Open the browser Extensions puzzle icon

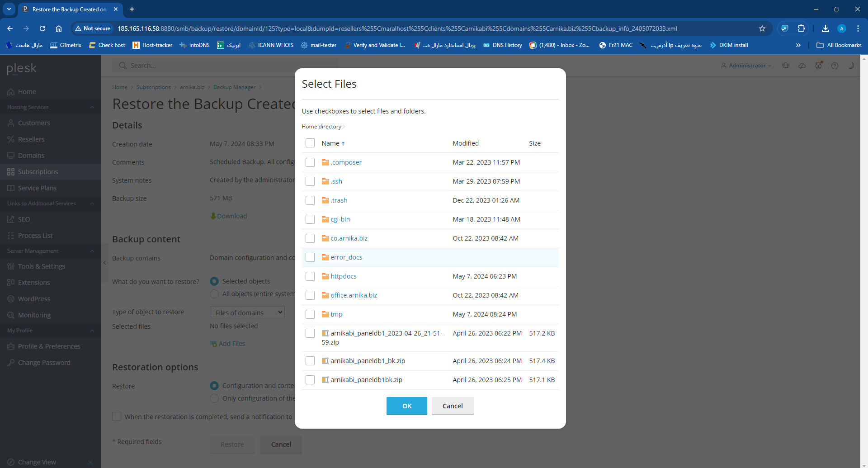(801, 28)
